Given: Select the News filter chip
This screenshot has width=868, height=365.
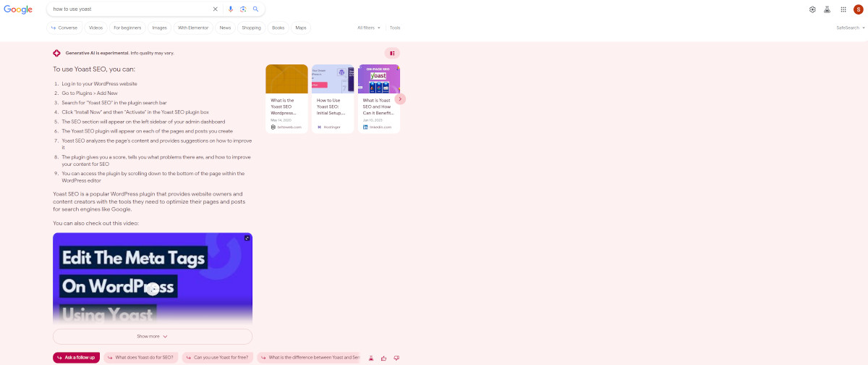Looking at the screenshot, I should pos(225,28).
